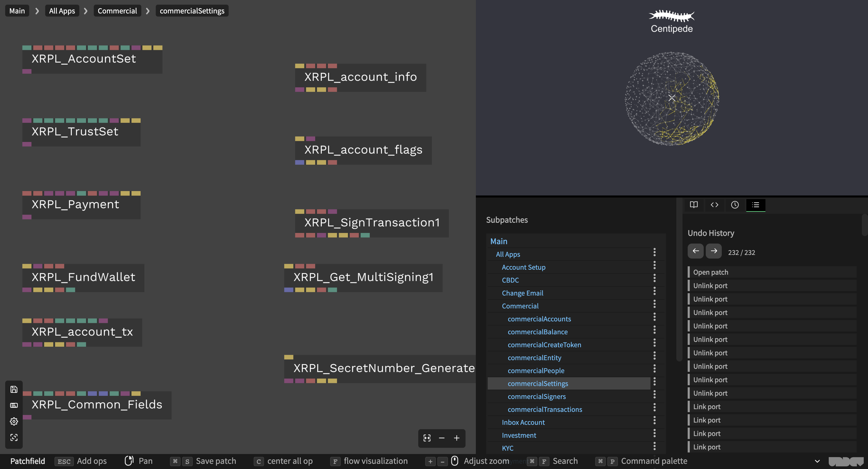Click the purple output port on XRPL_AccountSet
The image size is (868, 469).
(27, 71)
